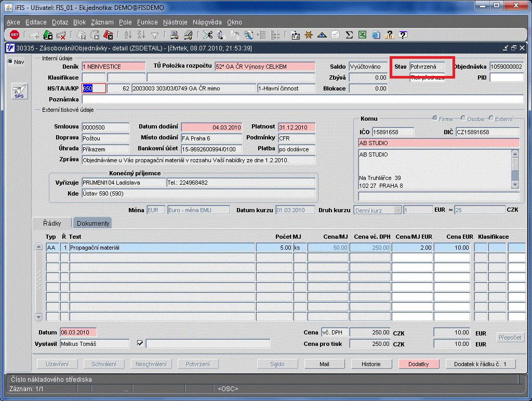Image resolution: width=532 pixels, height=401 pixels.
Task: Click the pink Deník field
Action: coord(113,67)
